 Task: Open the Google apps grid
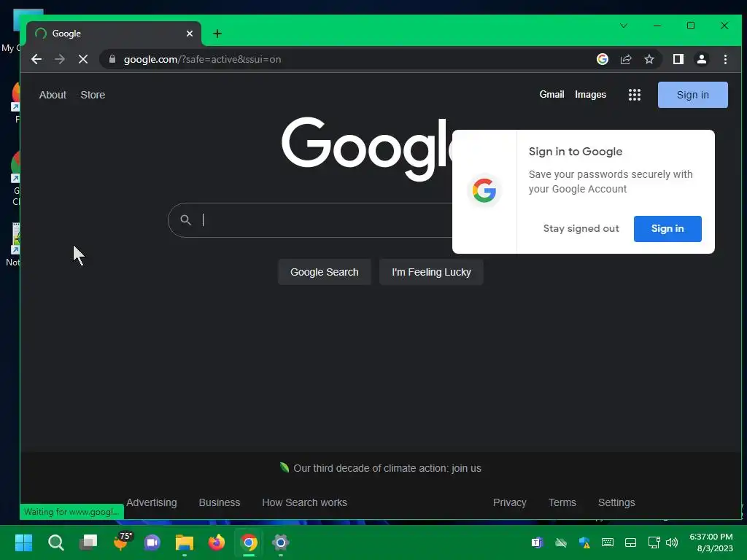point(634,95)
